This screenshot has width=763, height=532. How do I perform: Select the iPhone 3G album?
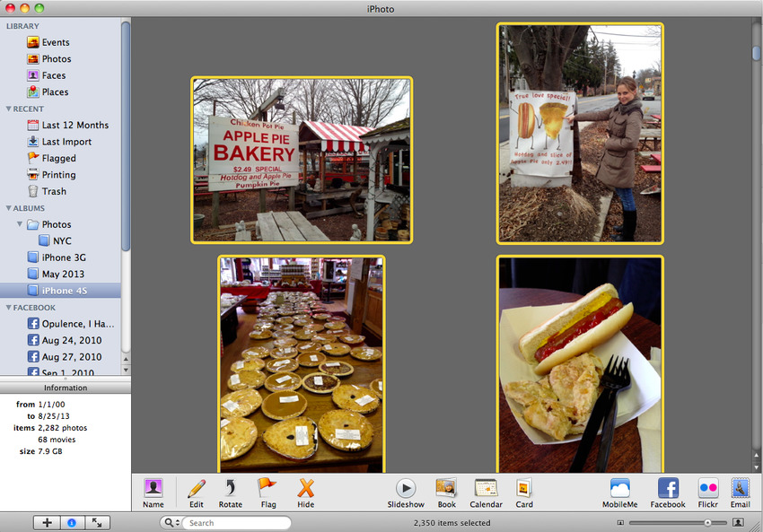(57, 257)
